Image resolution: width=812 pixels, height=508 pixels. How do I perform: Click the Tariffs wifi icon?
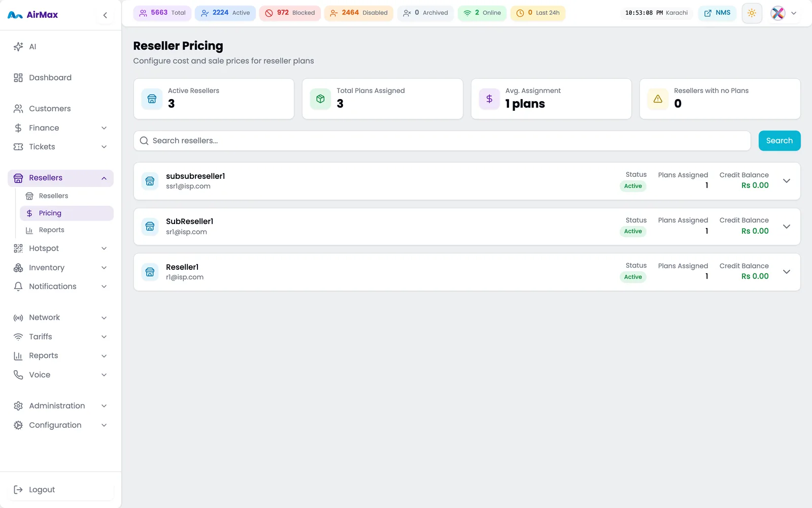18,337
